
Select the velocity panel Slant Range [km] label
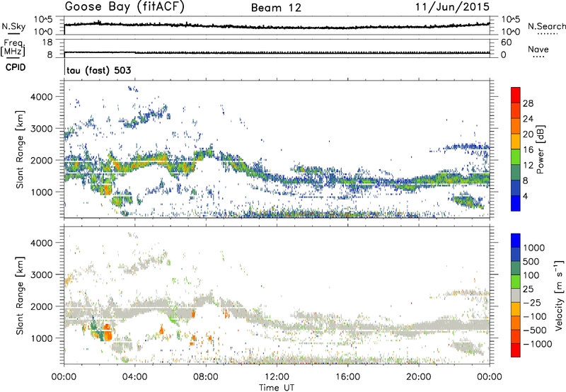pyautogui.click(x=21, y=296)
